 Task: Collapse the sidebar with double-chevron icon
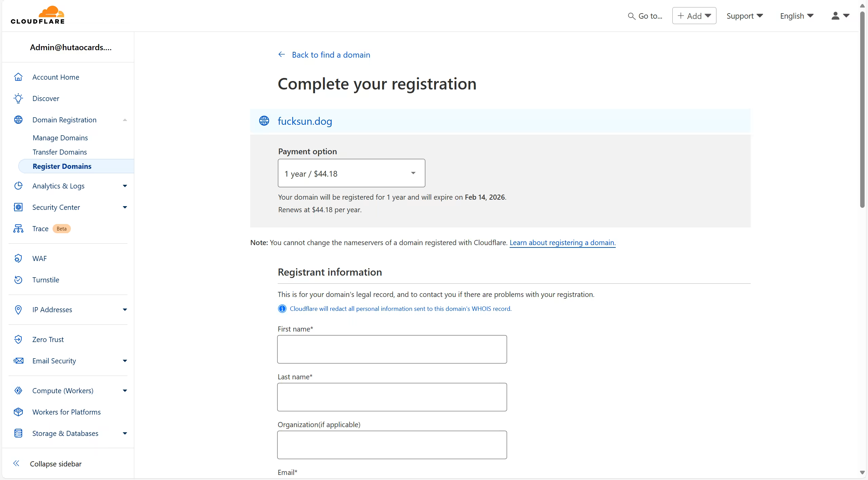click(16, 464)
